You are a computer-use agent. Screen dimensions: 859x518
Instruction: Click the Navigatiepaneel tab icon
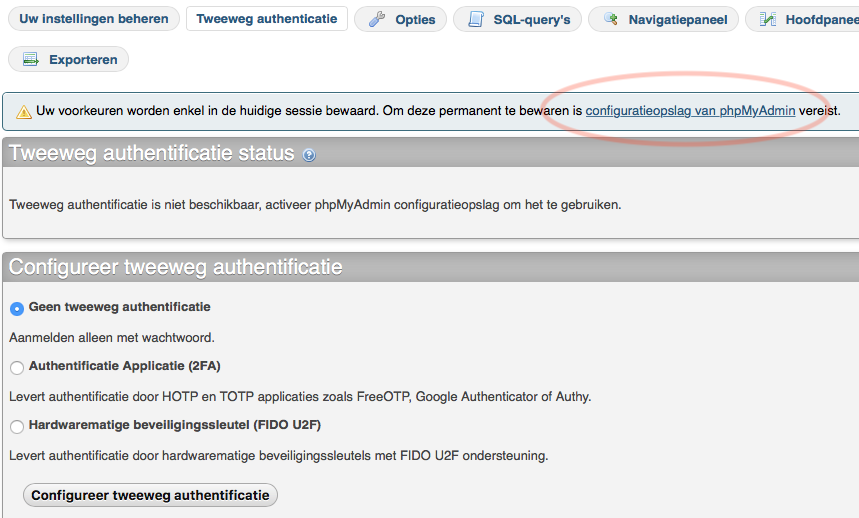610,19
